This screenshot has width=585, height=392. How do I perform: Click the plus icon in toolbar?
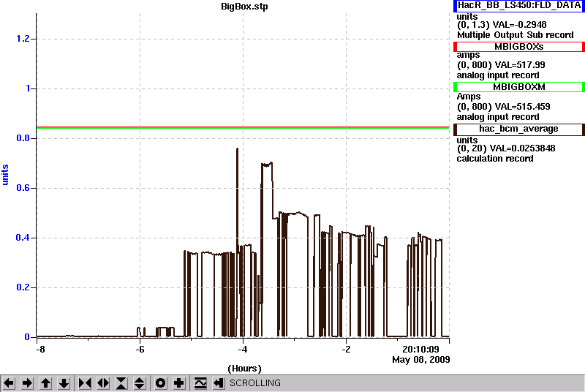[x=179, y=383]
